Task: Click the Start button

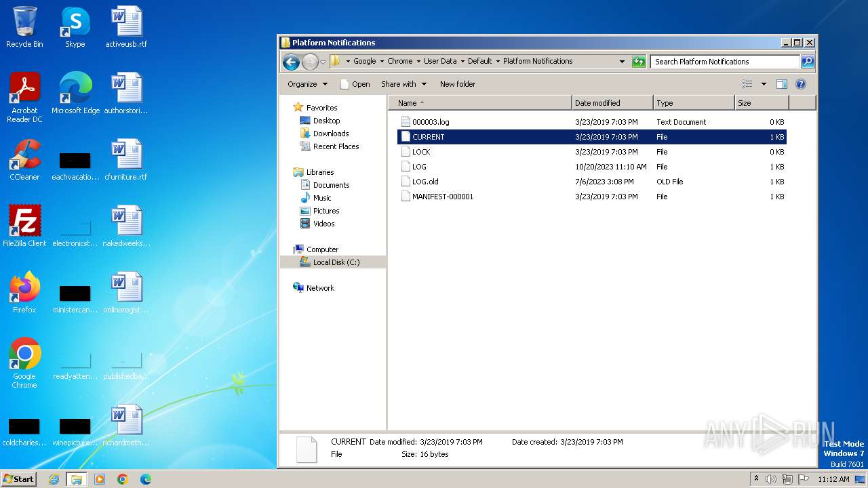Action: pyautogui.click(x=18, y=479)
